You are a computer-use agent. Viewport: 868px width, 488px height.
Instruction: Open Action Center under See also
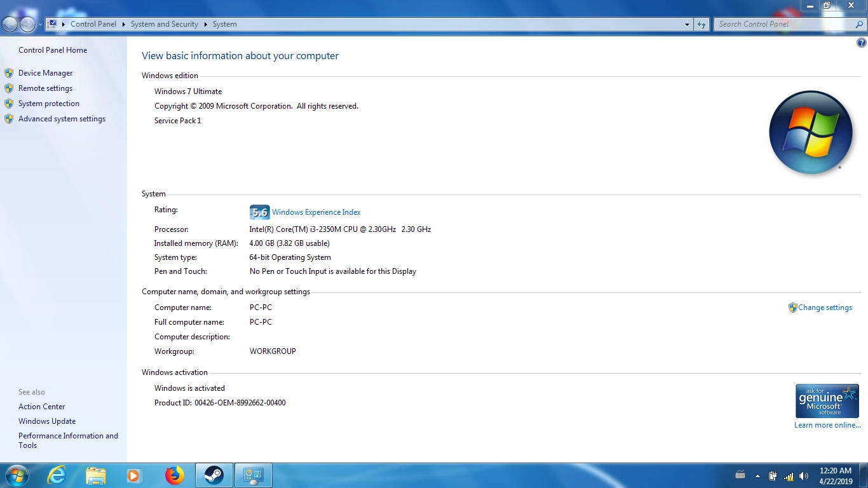(x=42, y=407)
